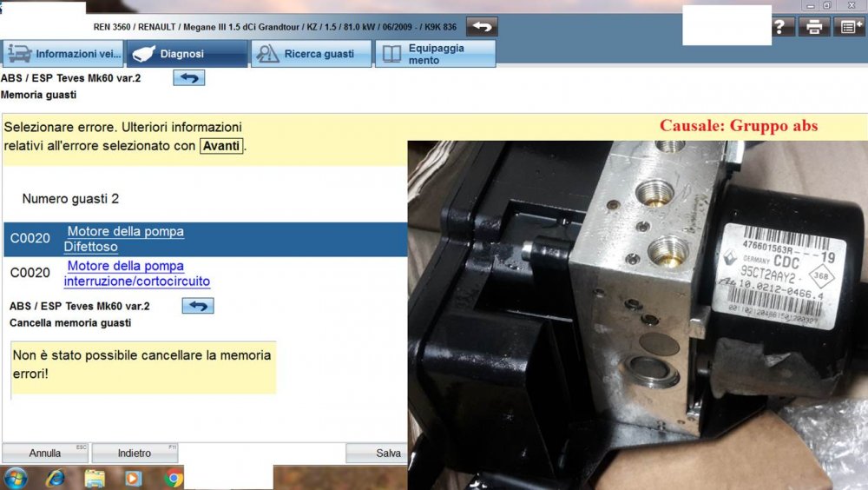Viewport: 868px width, 490px height.
Task: Open the Ricerca guasti tab
Action: (x=312, y=54)
